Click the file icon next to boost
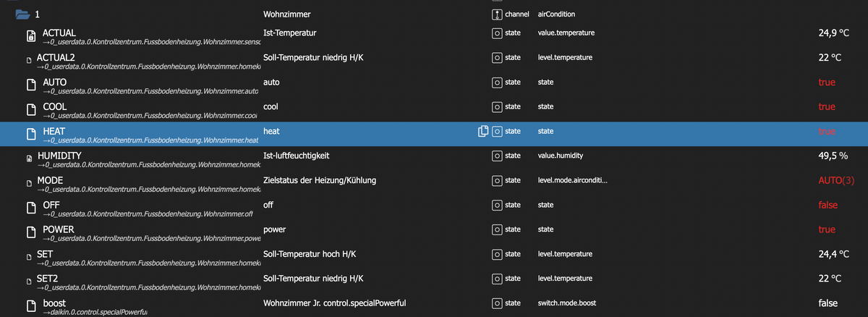This screenshot has width=868, height=317. pos(31,307)
